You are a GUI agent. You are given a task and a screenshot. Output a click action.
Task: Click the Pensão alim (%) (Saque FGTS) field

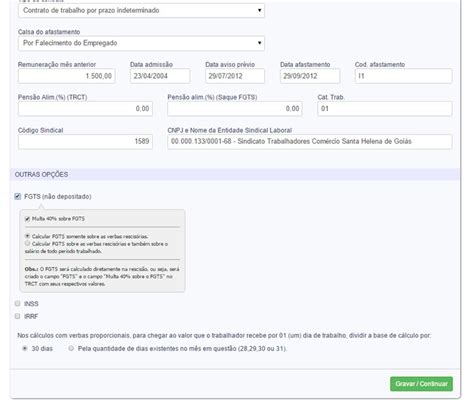click(235, 109)
